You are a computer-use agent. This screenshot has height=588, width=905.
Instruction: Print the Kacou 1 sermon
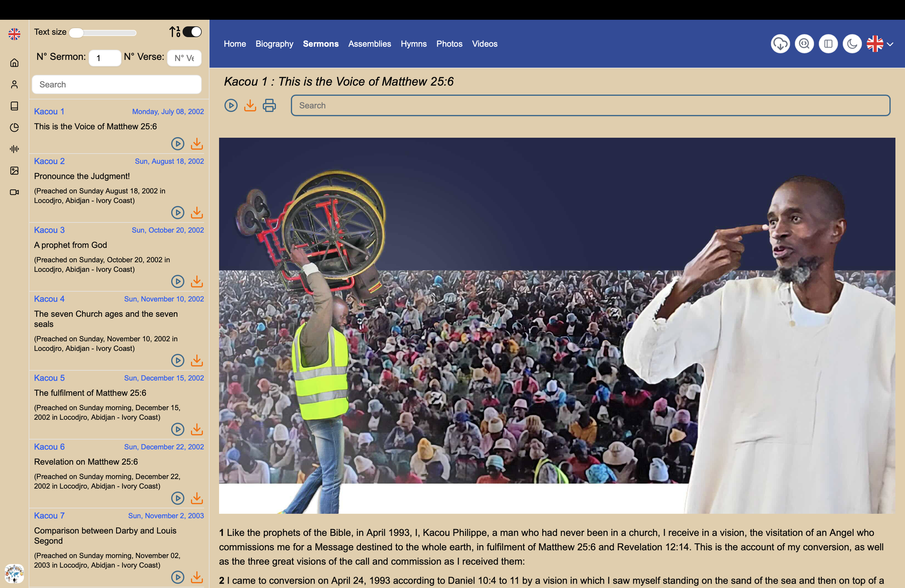[x=269, y=105]
